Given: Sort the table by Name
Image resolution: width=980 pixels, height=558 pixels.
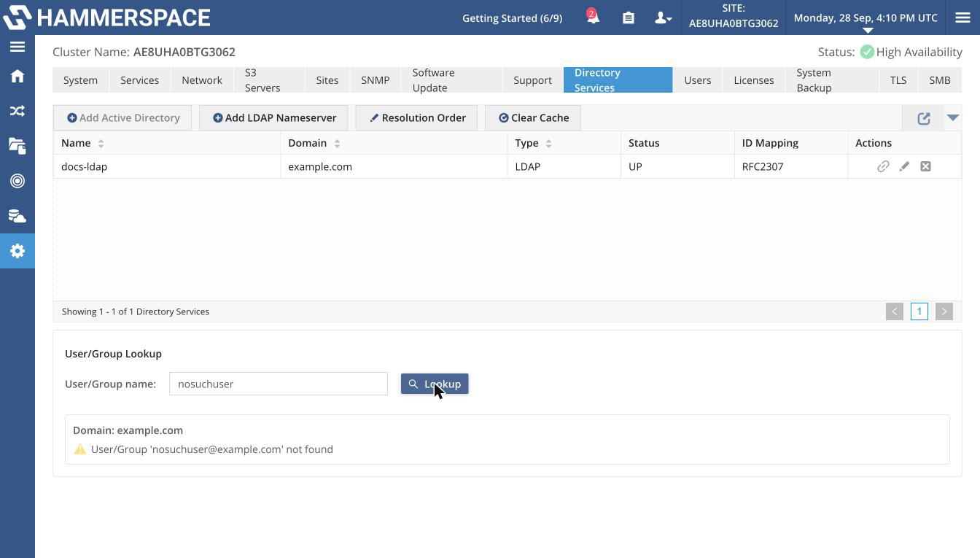Looking at the screenshot, I should click(x=101, y=143).
